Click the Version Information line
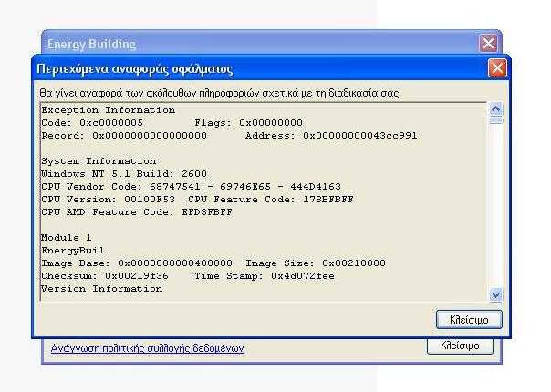The width and height of the screenshot is (551, 392). tap(102, 288)
